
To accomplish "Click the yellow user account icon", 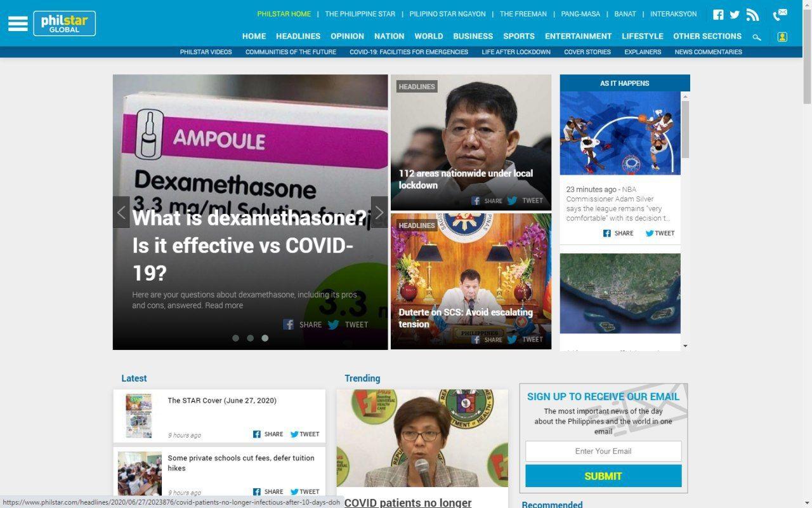I will coord(782,37).
